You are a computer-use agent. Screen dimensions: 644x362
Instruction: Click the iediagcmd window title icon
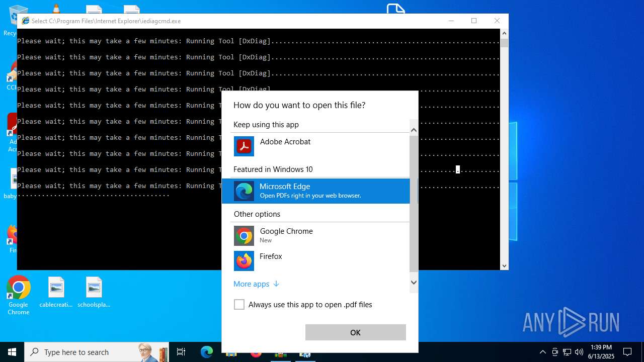click(25, 21)
